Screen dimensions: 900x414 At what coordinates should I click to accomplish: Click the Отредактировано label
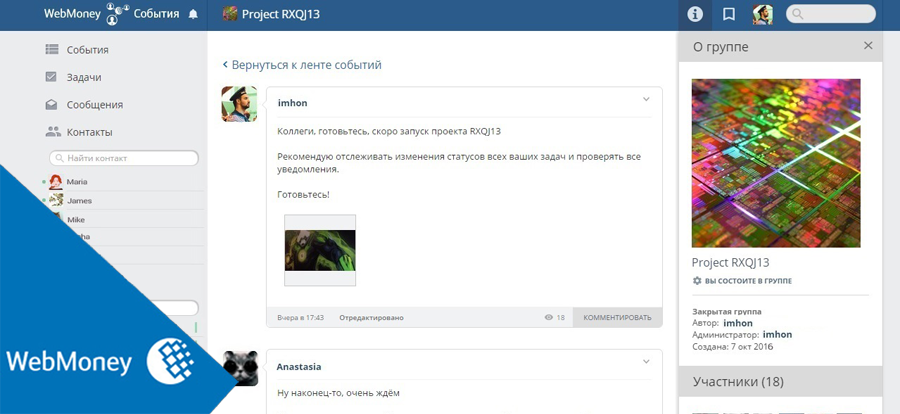click(x=371, y=318)
